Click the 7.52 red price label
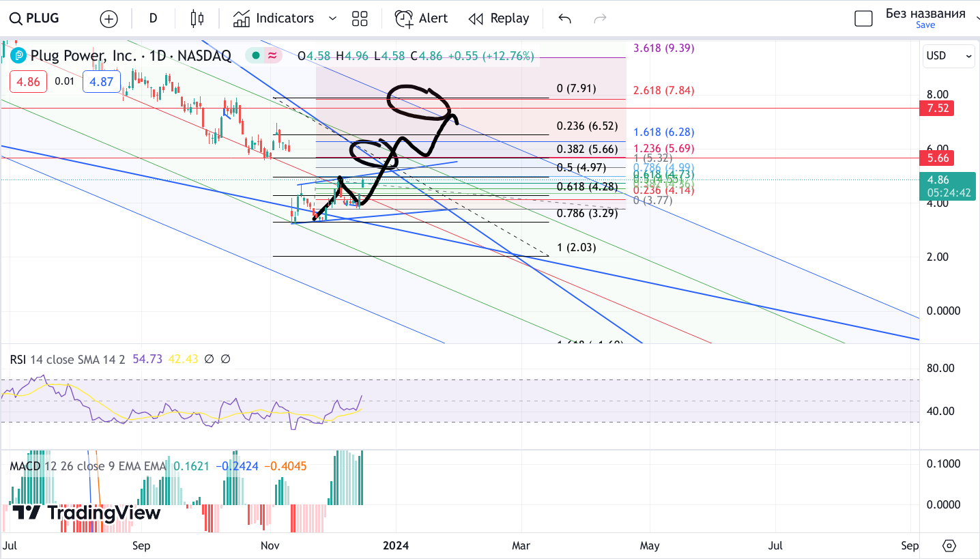Screen dimensions: 980x559 coord(936,108)
